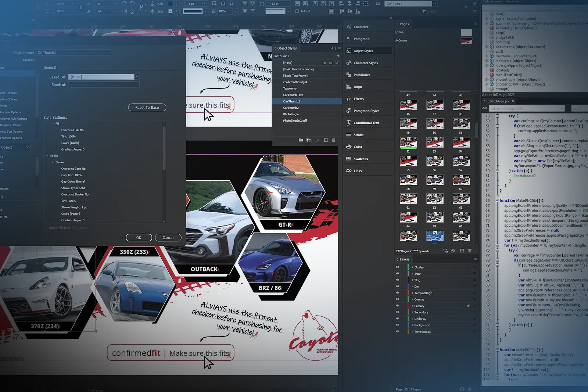This screenshot has height=392, width=588.
Task: Open the Character panel icon
Action: click(349, 27)
